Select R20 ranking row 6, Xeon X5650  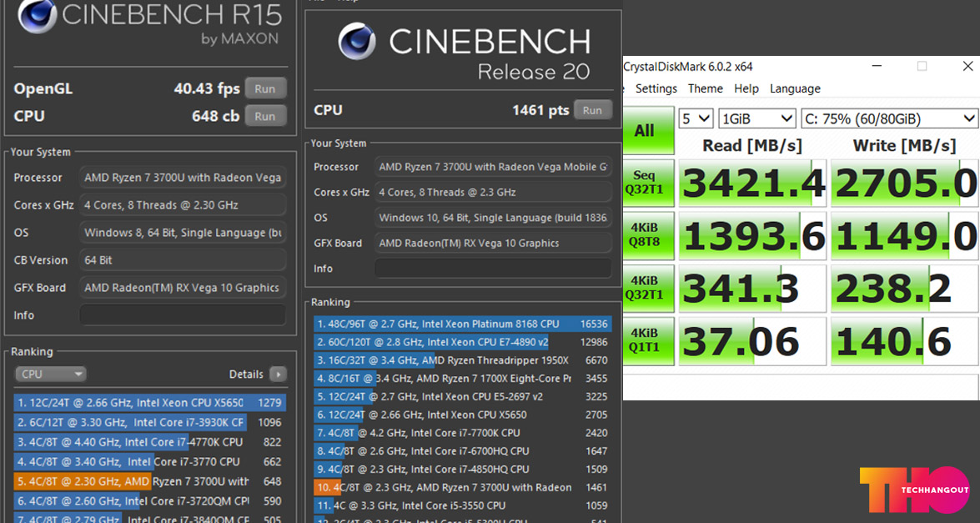[463, 415]
